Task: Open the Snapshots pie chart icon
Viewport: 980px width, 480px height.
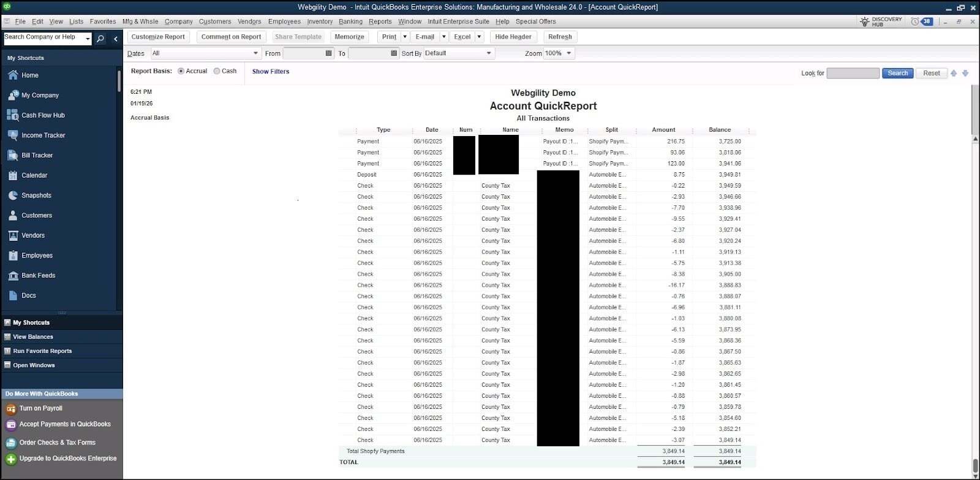Action: (x=13, y=196)
